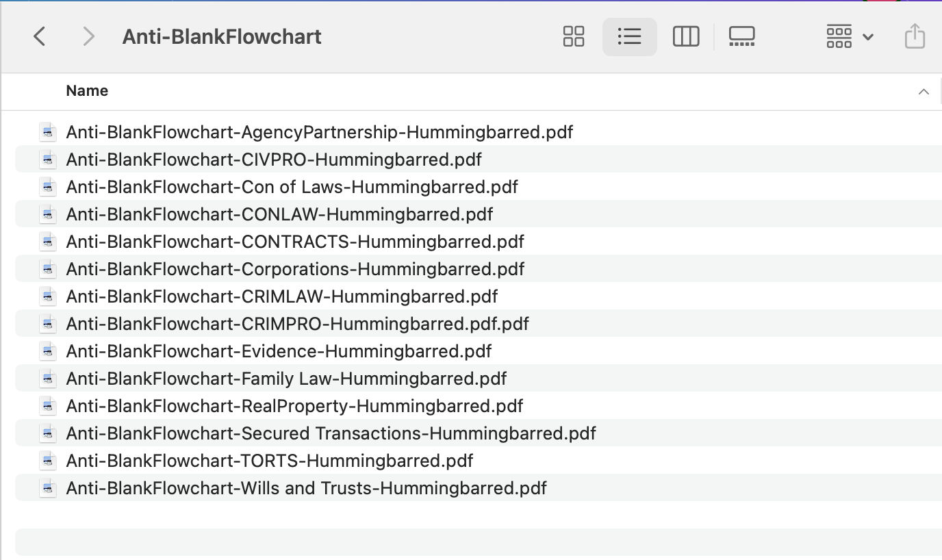The height and width of the screenshot is (560, 942).
Task: Toggle sort order chevron in Name column
Action: pyautogui.click(x=924, y=92)
